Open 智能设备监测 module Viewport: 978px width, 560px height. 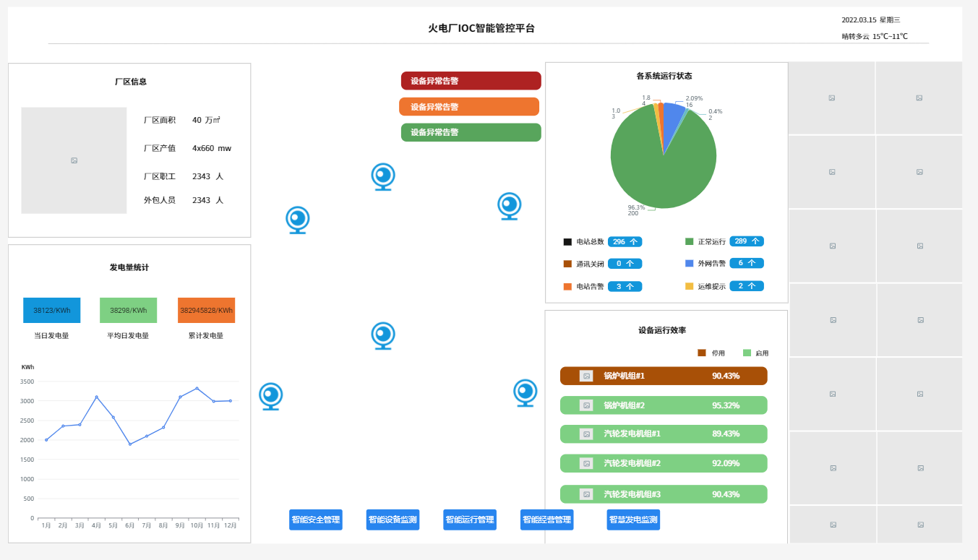(393, 520)
